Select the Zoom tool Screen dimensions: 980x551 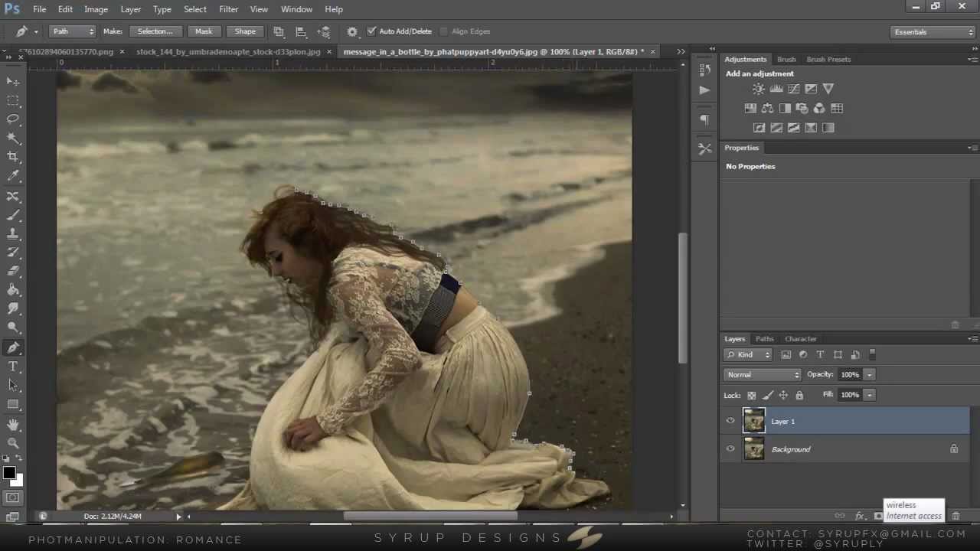tap(13, 442)
